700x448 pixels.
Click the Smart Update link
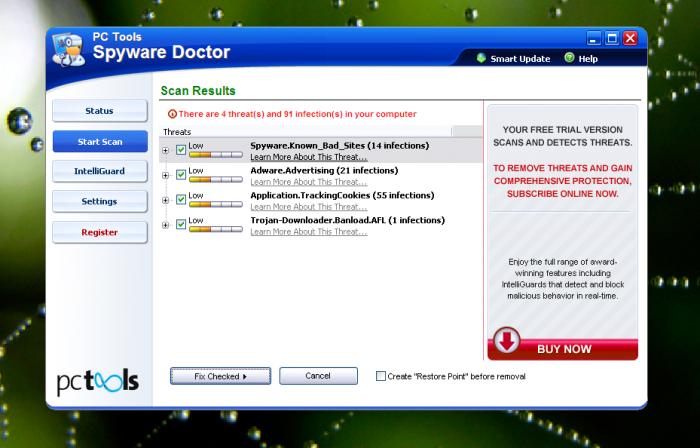point(520,58)
